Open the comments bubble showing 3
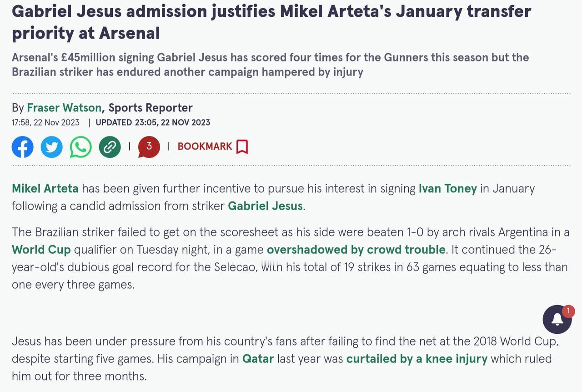 (x=149, y=147)
